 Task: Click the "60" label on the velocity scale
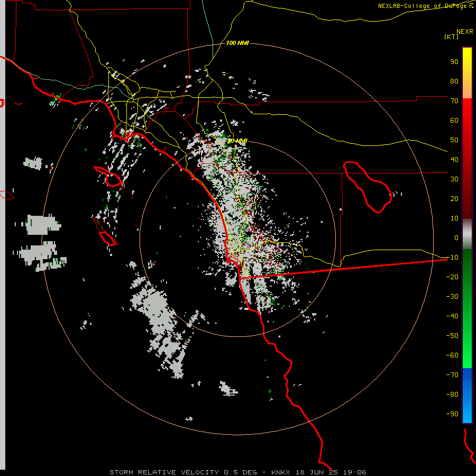454,121
